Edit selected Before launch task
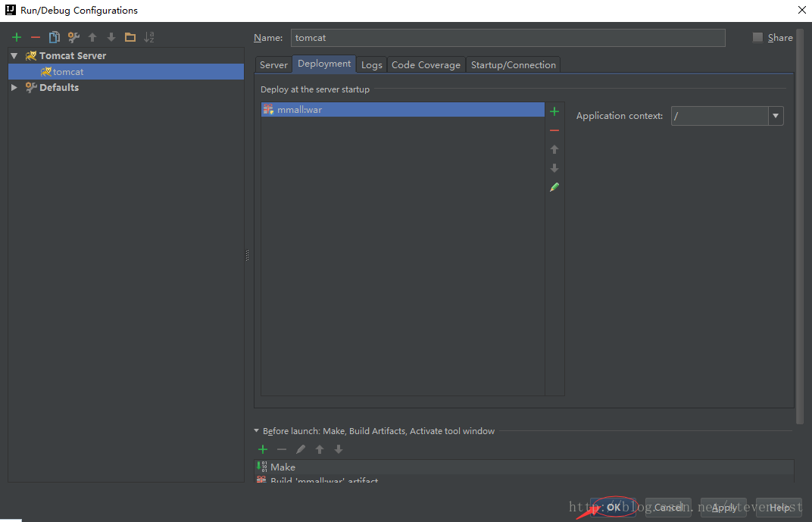812x522 pixels. [x=301, y=449]
